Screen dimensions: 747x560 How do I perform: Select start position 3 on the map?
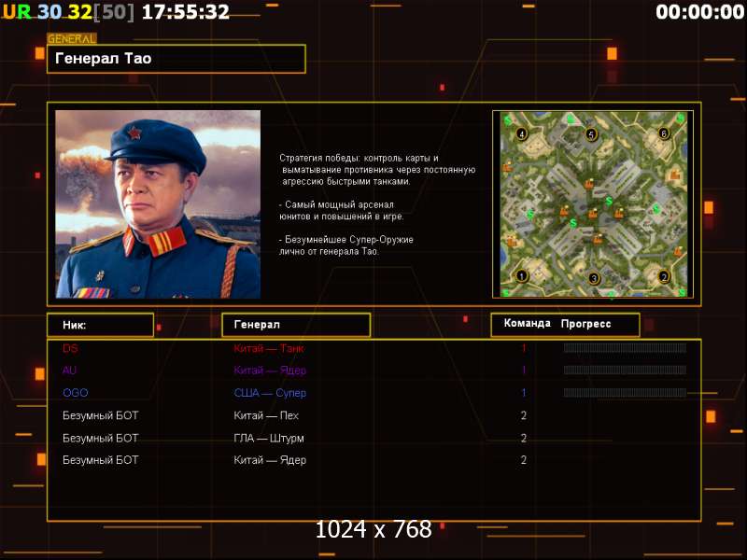coord(594,278)
